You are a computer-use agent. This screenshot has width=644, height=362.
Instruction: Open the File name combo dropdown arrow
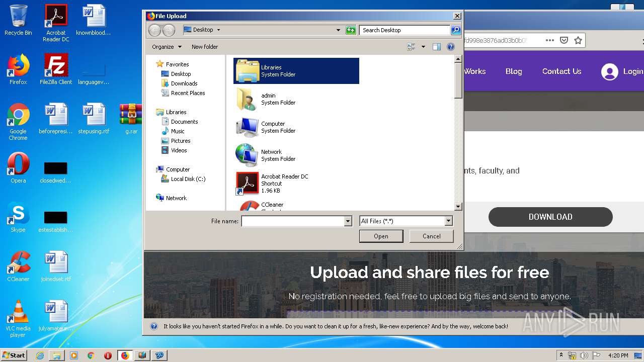[348, 221]
